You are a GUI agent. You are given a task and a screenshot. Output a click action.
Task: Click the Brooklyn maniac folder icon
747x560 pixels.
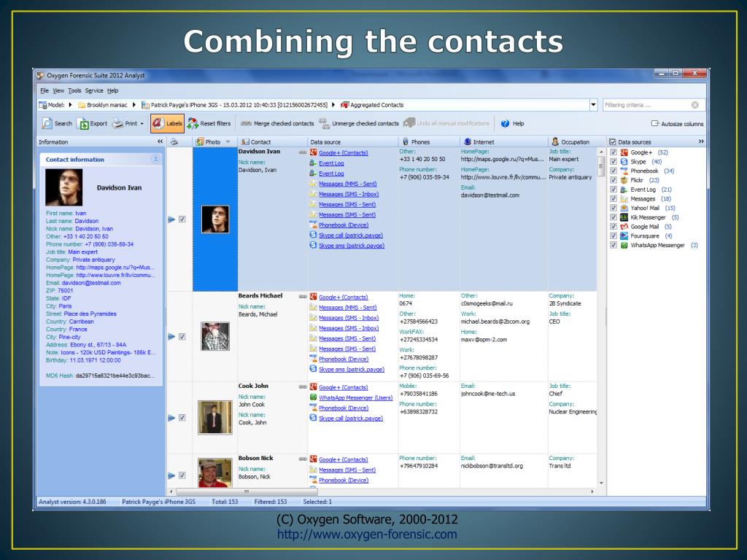point(82,105)
